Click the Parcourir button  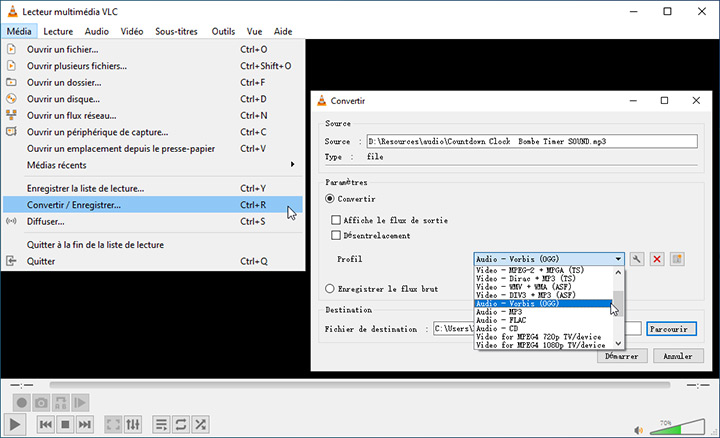point(670,328)
